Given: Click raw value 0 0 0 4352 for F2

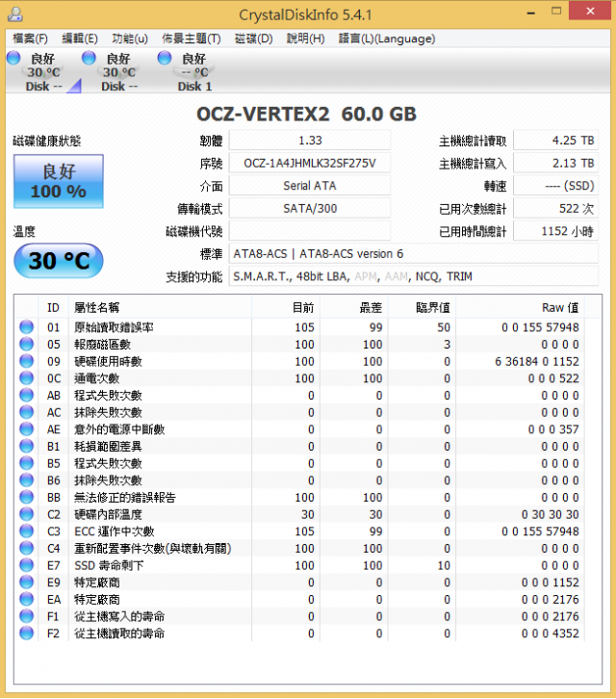Looking at the screenshot, I should 550,634.
